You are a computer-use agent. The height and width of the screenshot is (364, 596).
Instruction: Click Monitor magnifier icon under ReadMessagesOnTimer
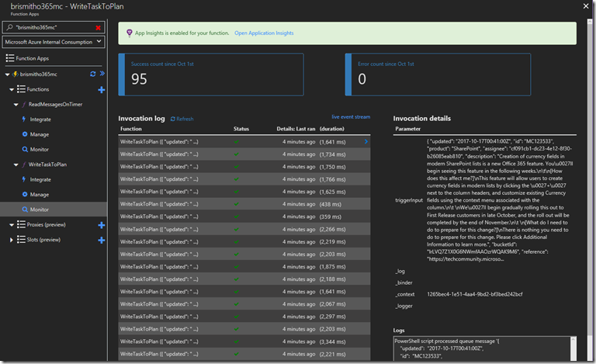(x=25, y=149)
